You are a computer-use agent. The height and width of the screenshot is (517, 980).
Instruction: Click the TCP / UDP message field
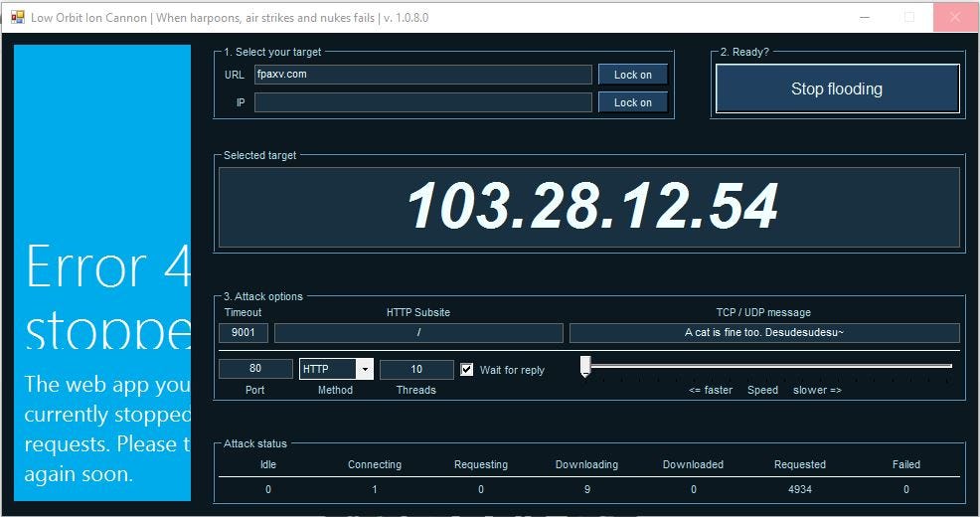click(x=764, y=333)
